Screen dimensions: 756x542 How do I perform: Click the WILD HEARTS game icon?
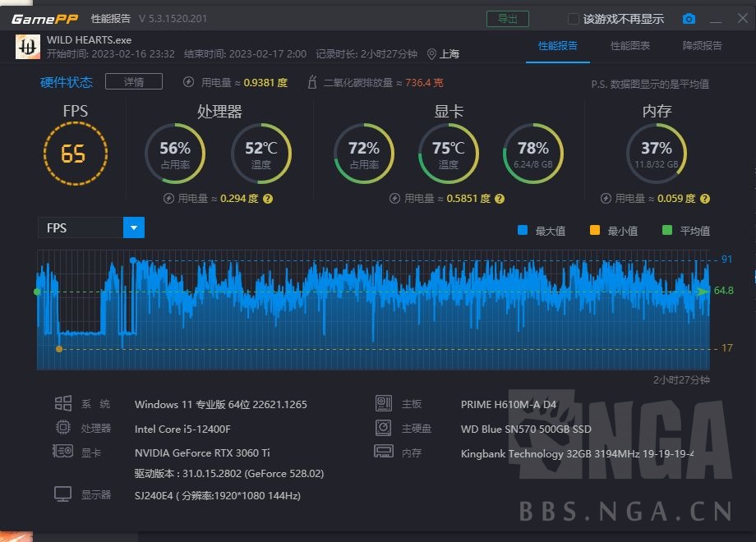point(28,47)
